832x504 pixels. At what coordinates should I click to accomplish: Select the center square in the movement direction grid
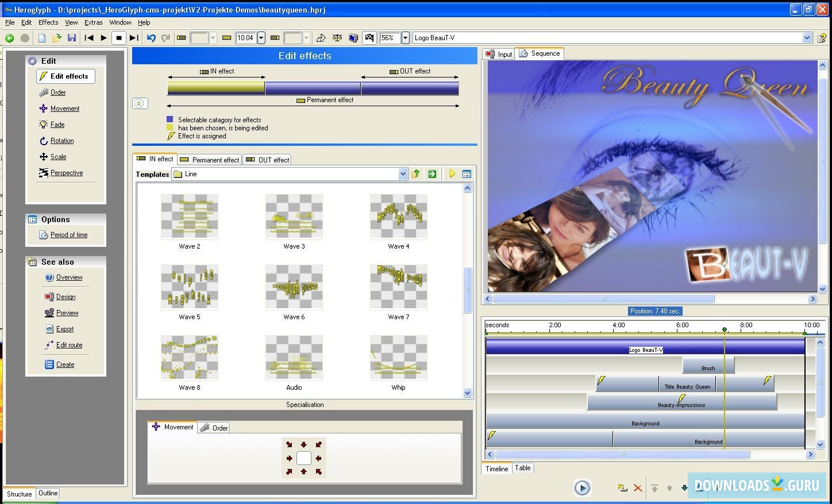[303, 458]
